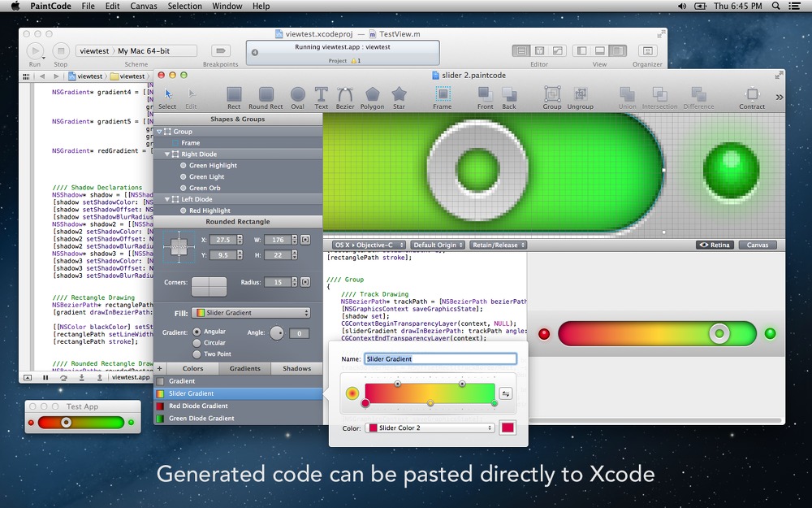
Task: Bring shape to Front
Action: click(x=486, y=98)
